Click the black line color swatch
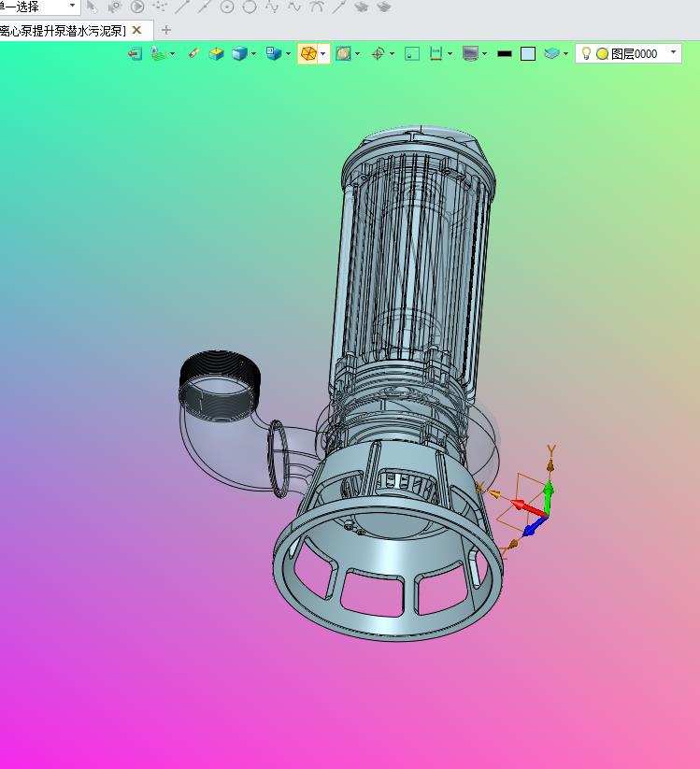700x769 pixels. tap(505, 53)
